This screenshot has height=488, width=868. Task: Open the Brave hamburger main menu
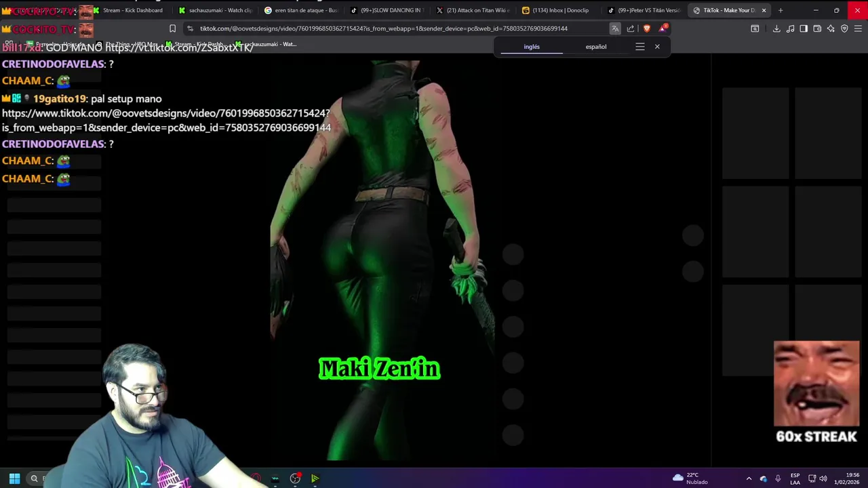[x=858, y=28]
